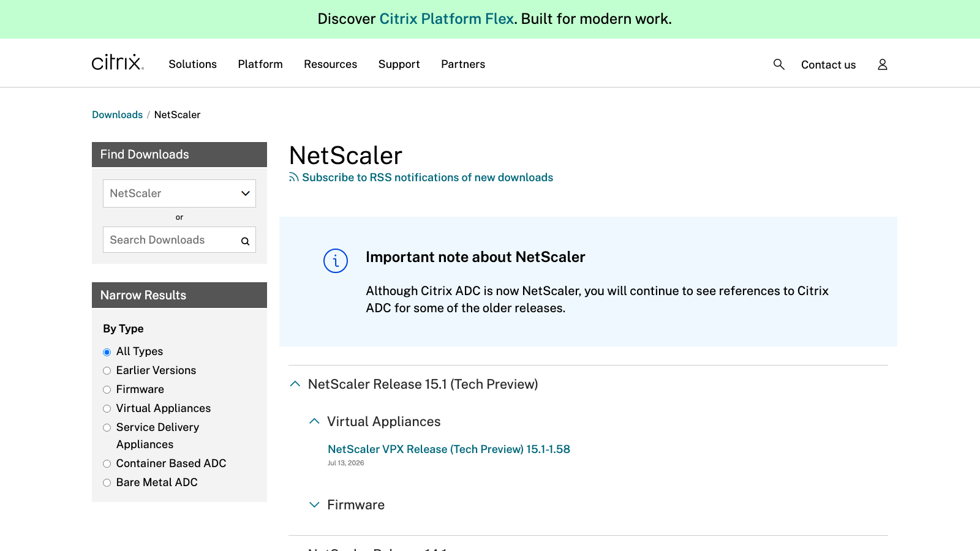Select the Firmware type filter
The height and width of the screenshot is (551, 980).
[x=107, y=390]
